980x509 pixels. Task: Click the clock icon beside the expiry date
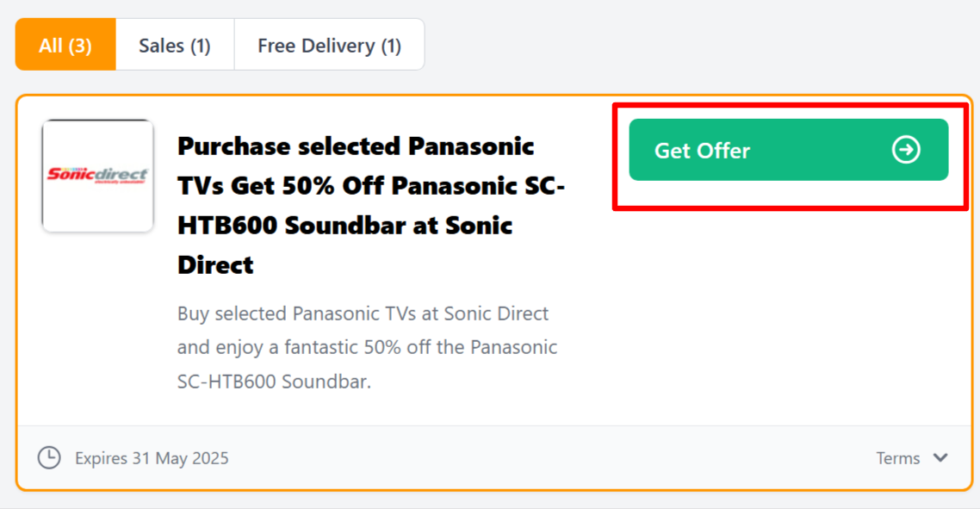[x=50, y=457]
